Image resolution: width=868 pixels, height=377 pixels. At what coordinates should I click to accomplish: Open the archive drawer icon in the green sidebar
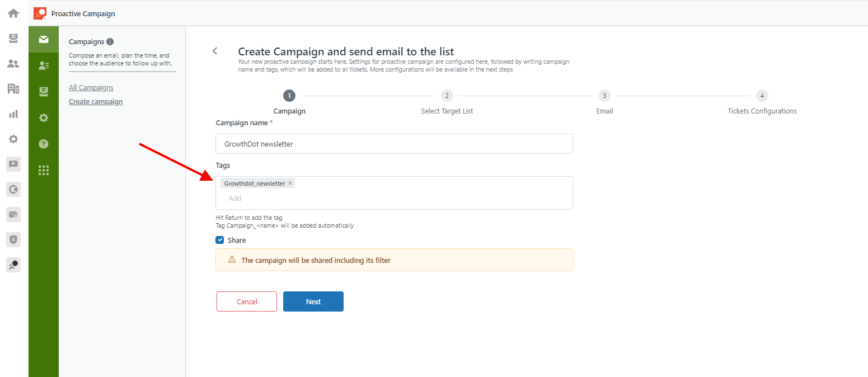(x=44, y=91)
